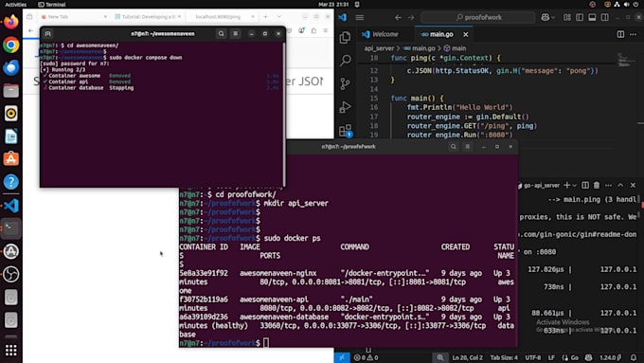
Task: Open the Extensions view in VS Code
Action: pos(345,131)
